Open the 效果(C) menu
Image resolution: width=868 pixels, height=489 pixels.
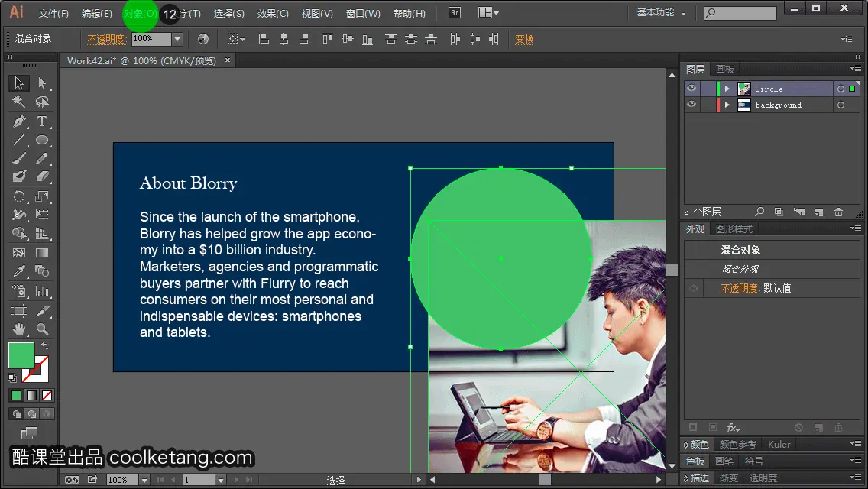tap(273, 13)
